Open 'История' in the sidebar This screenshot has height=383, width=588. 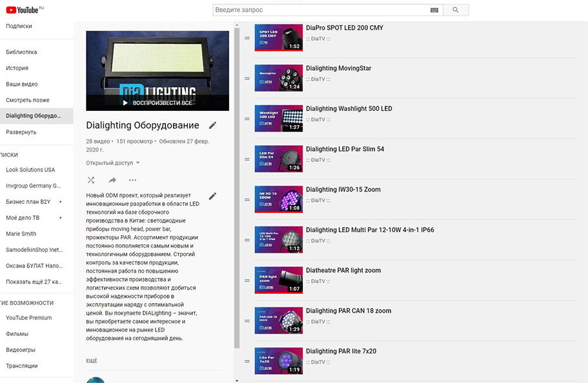[x=17, y=68]
